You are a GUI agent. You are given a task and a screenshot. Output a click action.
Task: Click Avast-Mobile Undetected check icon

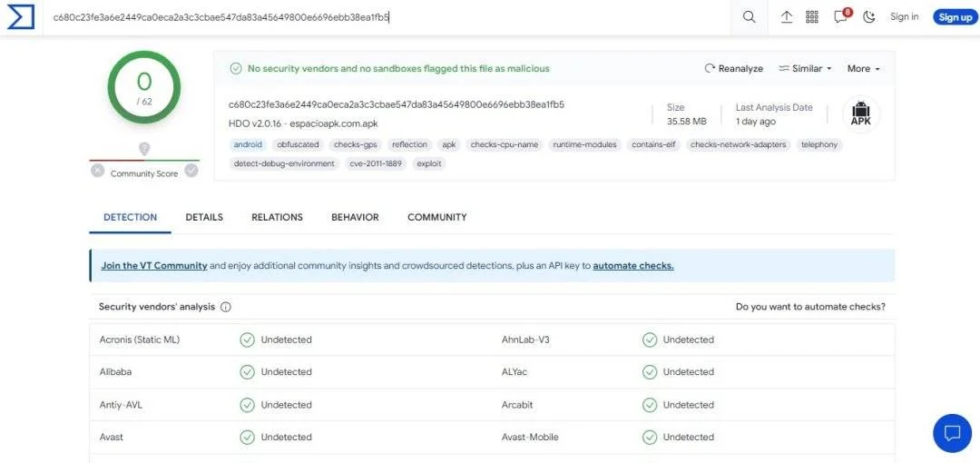[650, 437]
